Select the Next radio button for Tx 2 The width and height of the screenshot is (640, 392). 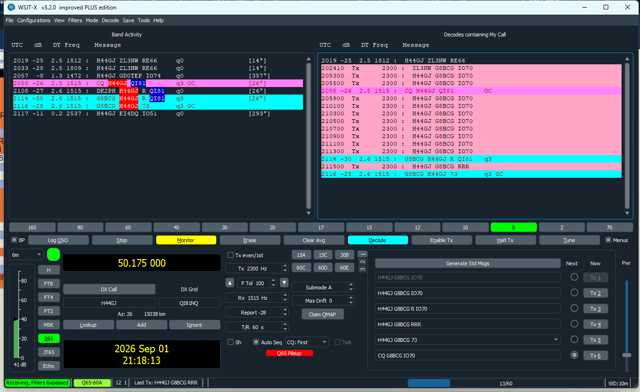574,293
